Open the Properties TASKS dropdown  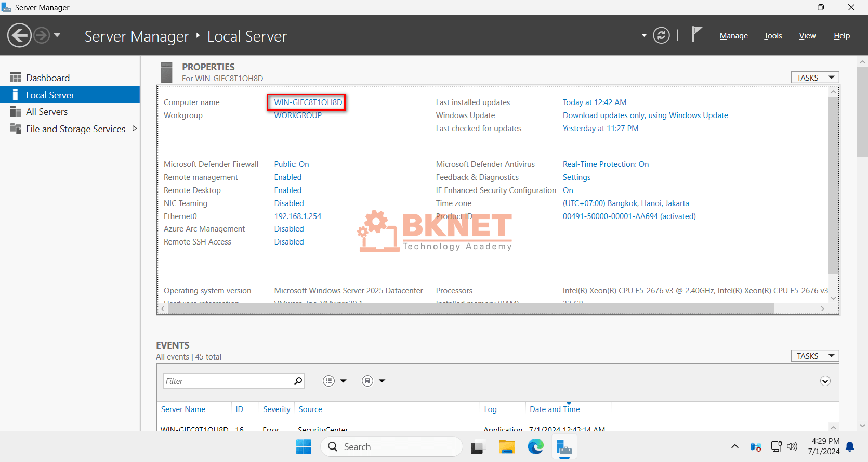coord(815,78)
